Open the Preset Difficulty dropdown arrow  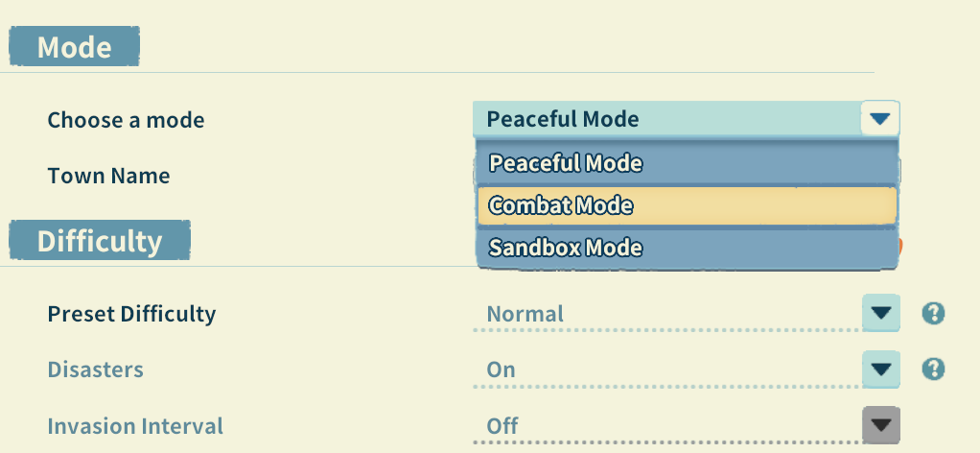click(880, 314)
